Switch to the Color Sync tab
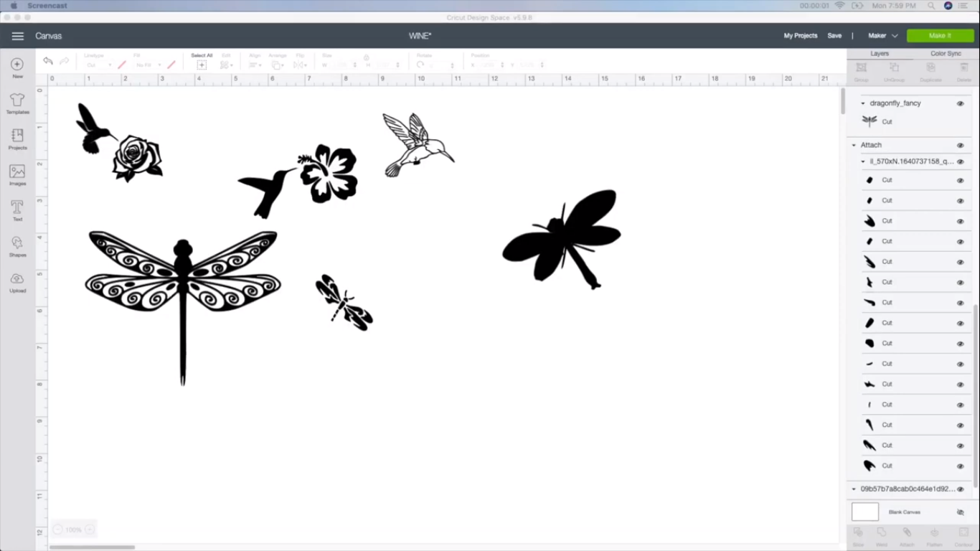The image size is (980, 551). coord(946,52)
